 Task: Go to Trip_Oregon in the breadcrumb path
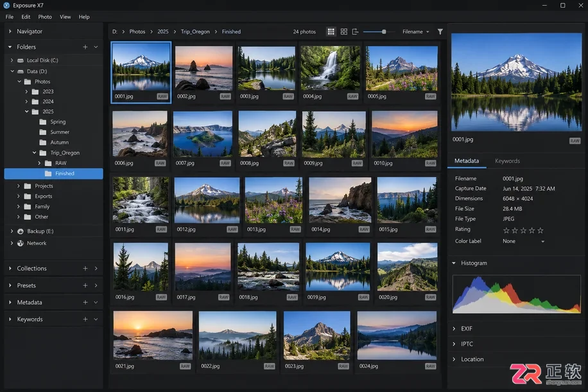pos(195,32)
